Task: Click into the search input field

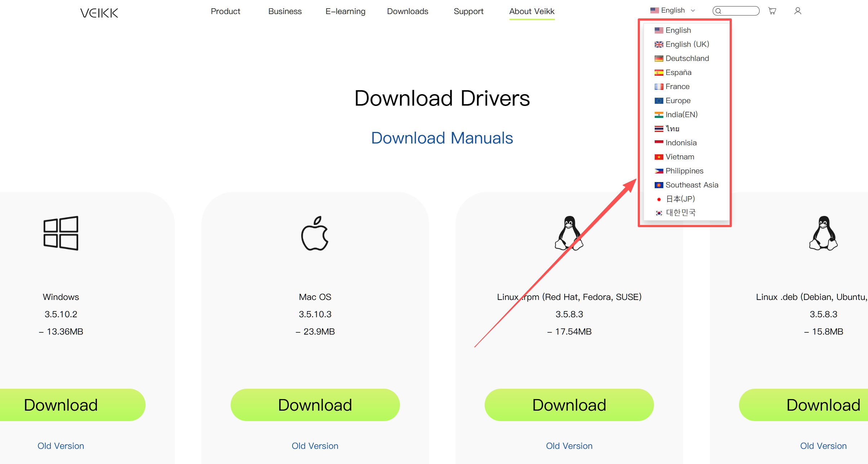Action: tap(736, 11)
